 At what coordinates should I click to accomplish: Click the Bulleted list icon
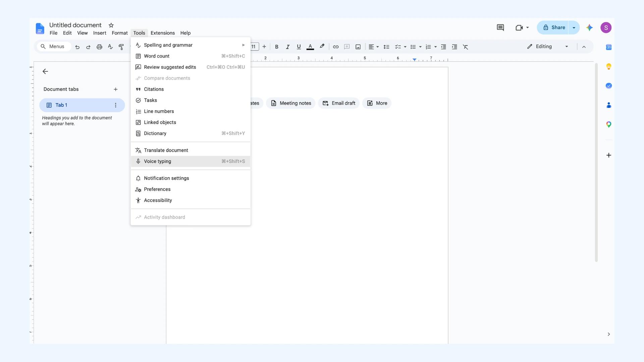tap(413, 47)
